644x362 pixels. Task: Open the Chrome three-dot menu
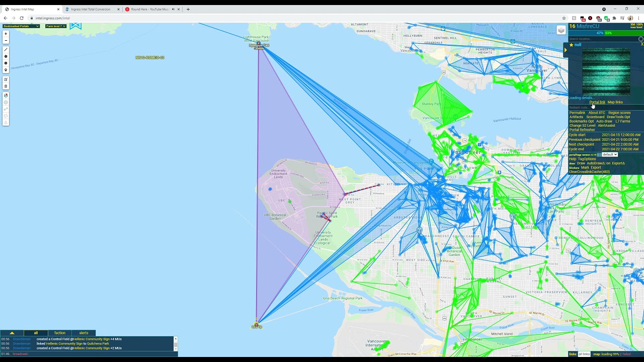click(638, 18)
